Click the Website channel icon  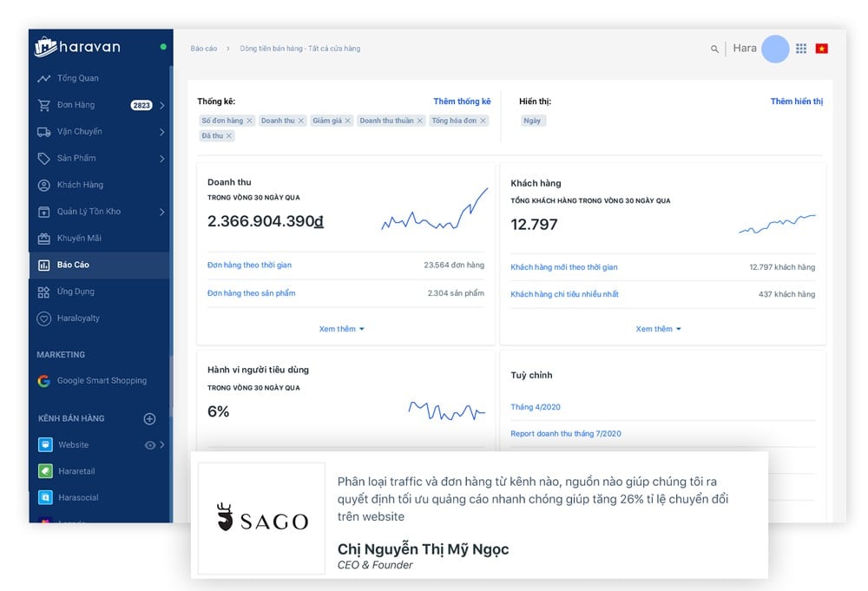(45, 444)
